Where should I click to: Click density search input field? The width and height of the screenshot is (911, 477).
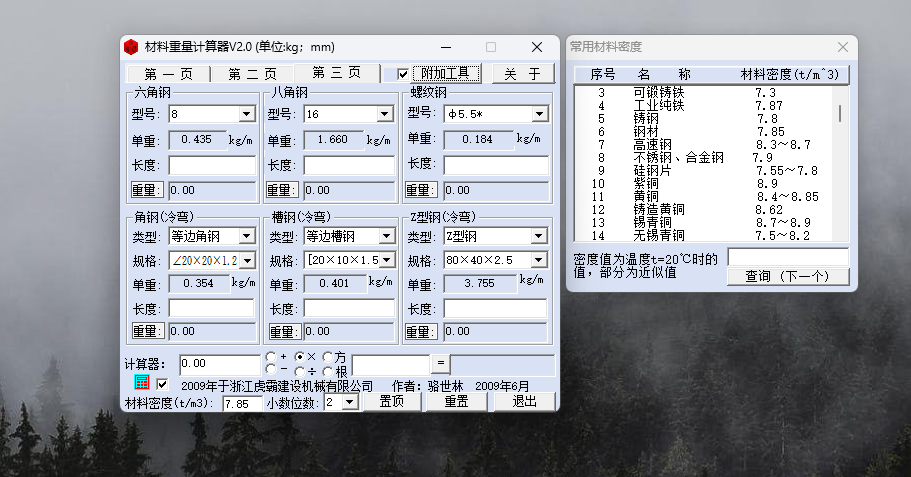point(788,257)
